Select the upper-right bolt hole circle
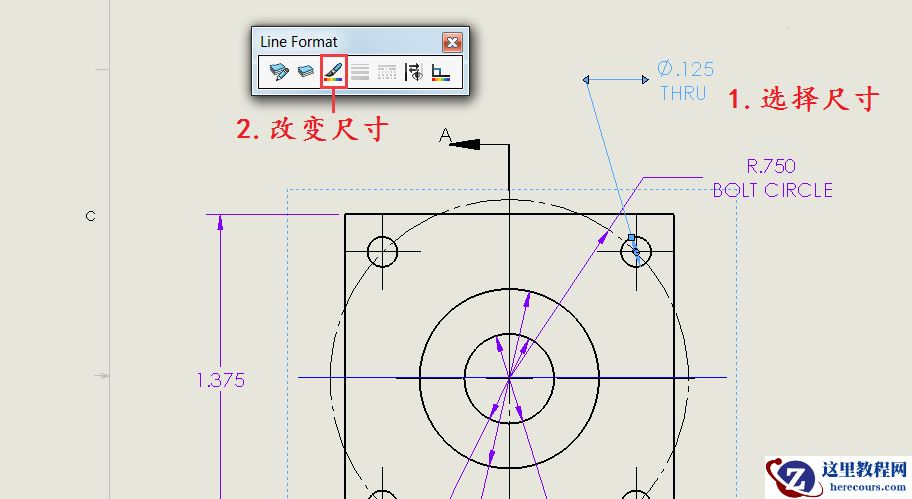The width and height of the screenshot is (912, 499). (x=636, y=252)
